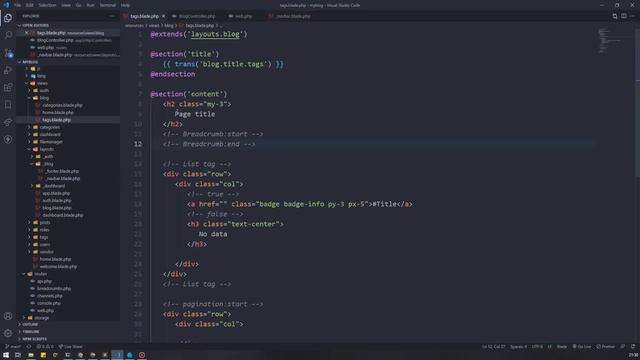This screenshot has height=360, width=640.
Task: Click the lightning bolt icon in the activity bar
Action: [x=8, y=139]
